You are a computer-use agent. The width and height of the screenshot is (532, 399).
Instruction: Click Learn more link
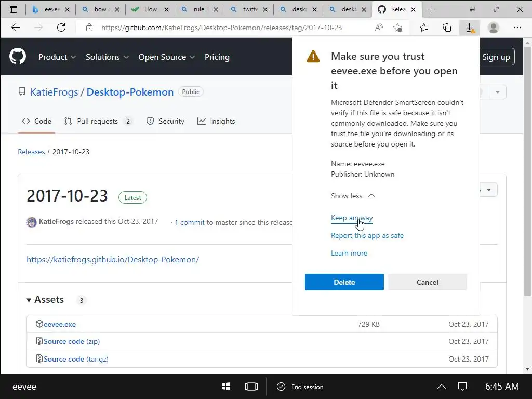click(x=349, y=253)
